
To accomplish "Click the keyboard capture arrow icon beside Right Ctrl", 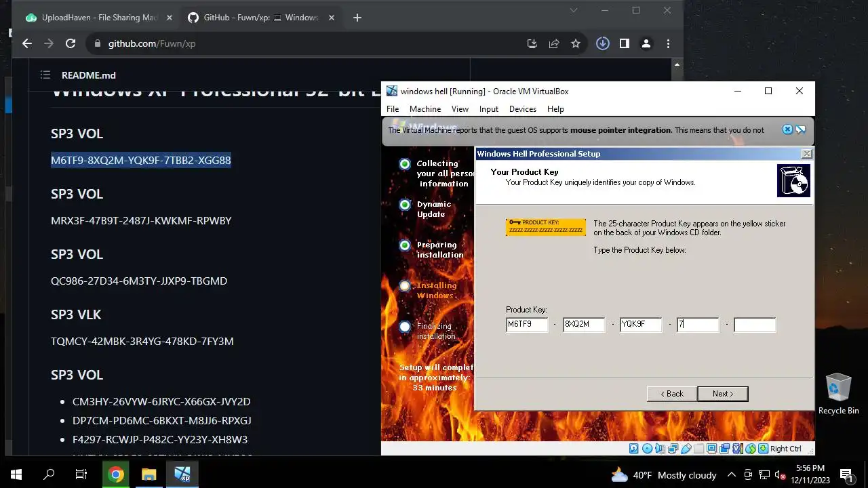I will point(764,449).
